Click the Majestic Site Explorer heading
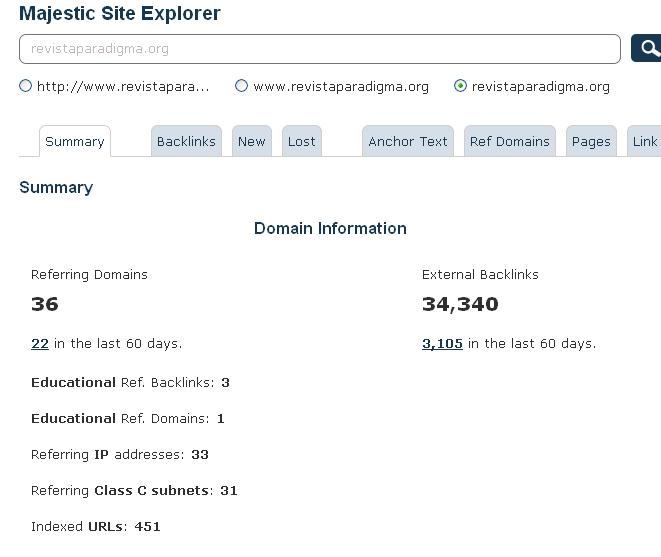The width and height of the screenshot is (661, 557). 120,13
